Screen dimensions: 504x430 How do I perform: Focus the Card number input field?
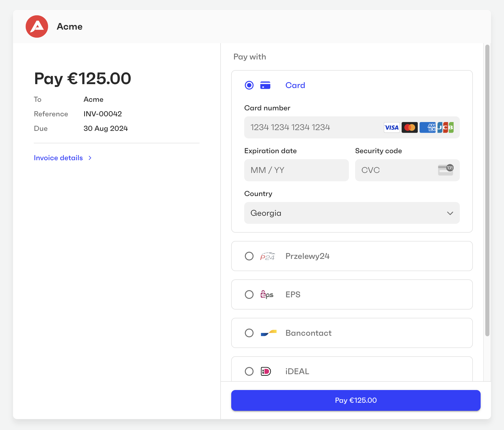click(x=312, y=127)
